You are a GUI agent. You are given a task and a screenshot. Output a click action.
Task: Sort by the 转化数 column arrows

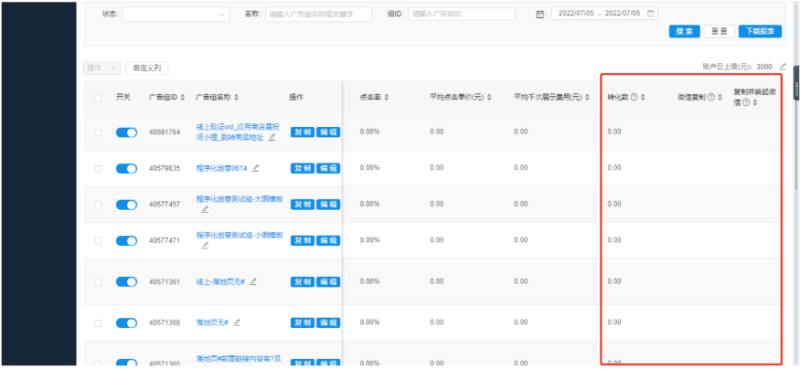coord(643,97)
